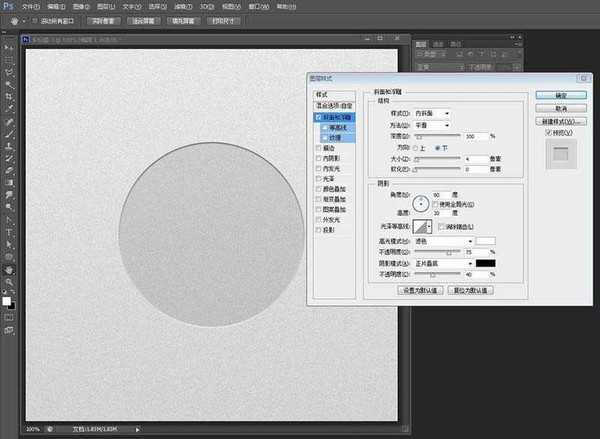Toggle the 描边 (Stroke) effect checkbox
Screen dimensions: 600x439
point(319,146)
